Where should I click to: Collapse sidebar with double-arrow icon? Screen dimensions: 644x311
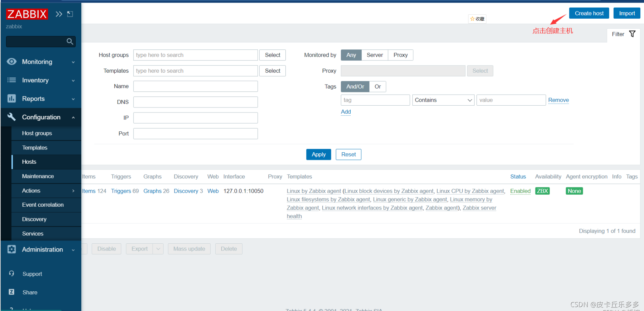(x=59, y=14)
